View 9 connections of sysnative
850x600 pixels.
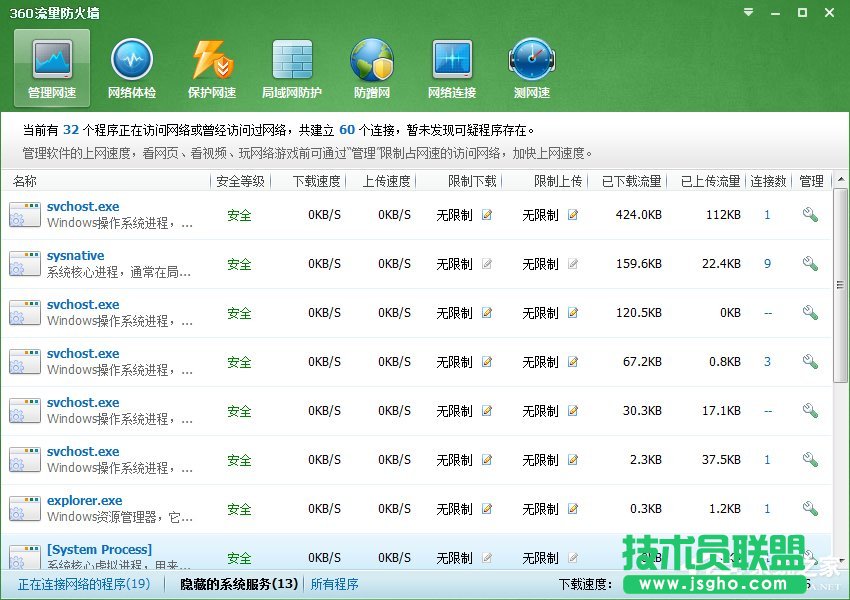[x=767, y=264]
